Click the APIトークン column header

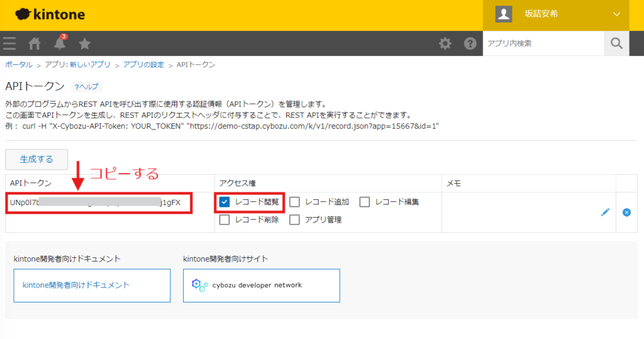pos(31,183)
